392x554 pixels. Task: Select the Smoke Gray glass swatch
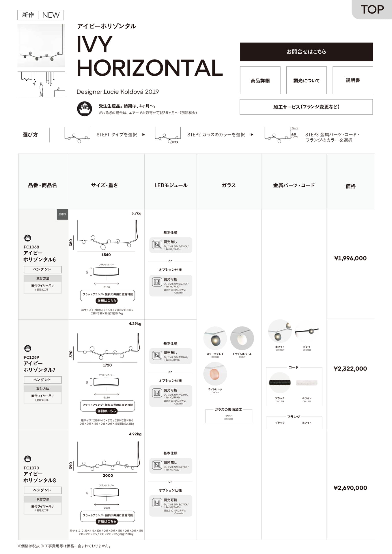(215, 338)
